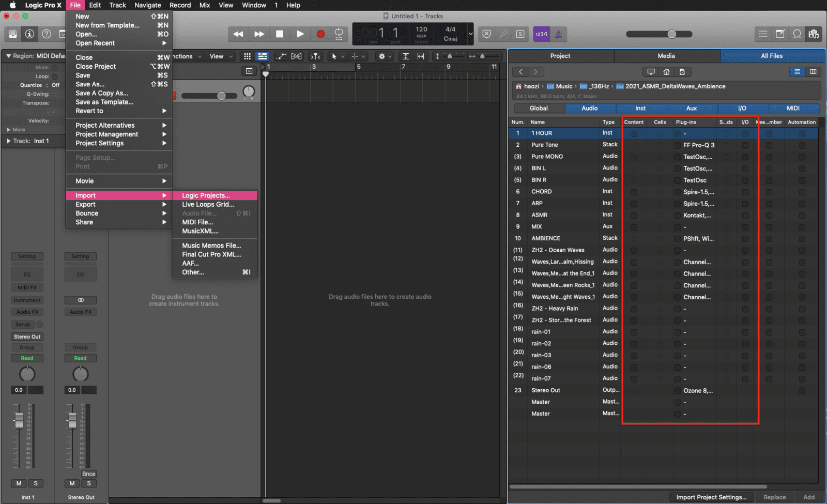Start playback with the Play button
Viewport: 827px width, 504px height.
pyautogui.click(x=300, y=34)
